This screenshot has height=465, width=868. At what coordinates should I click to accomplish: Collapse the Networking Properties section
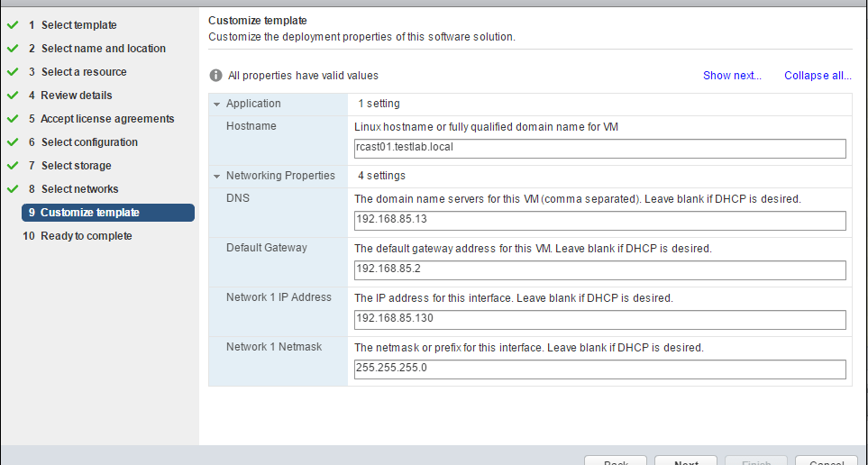coord(217,176)
